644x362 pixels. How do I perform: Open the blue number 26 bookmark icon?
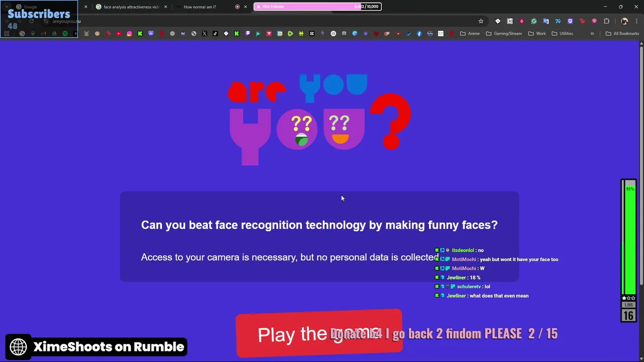point(280,33)
